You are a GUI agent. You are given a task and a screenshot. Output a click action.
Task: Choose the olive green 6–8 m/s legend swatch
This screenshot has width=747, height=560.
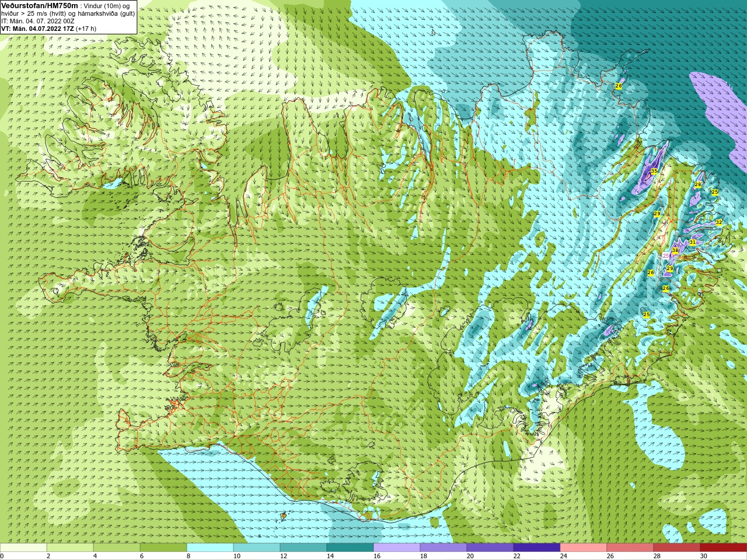coord(163,547)
